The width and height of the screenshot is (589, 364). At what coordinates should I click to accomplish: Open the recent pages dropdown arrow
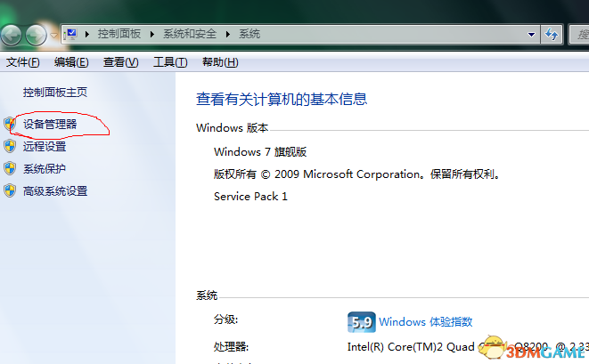tap(53, 36)
